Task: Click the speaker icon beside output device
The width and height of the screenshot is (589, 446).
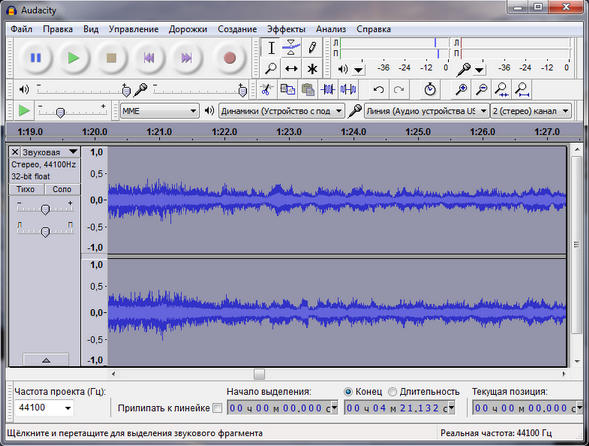Action: (209, 110)
